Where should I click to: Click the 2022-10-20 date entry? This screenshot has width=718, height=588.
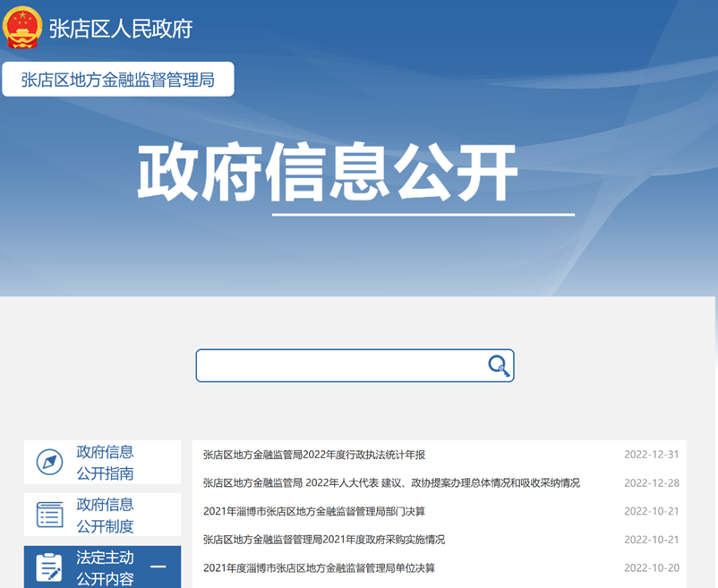651,568
